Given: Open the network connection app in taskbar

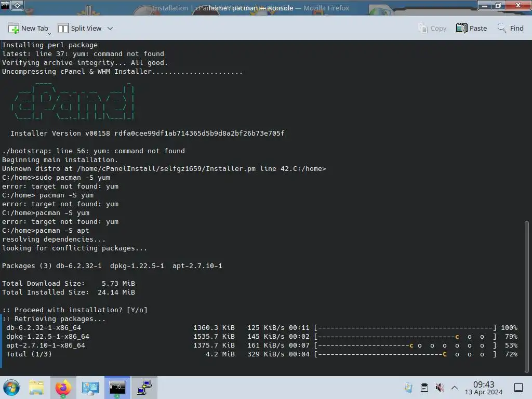Looking at the screenshot, I should (144, 388).
